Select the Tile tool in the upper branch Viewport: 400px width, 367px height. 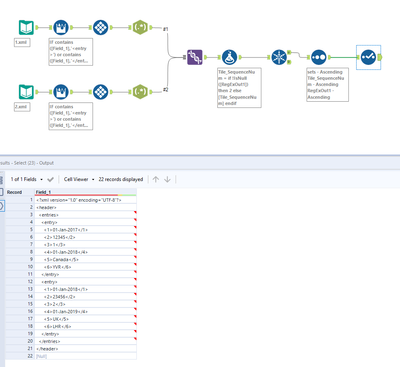click(100, 27)
